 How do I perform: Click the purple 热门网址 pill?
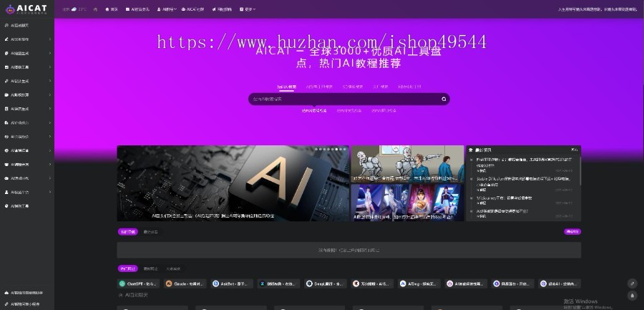point(128,268)
